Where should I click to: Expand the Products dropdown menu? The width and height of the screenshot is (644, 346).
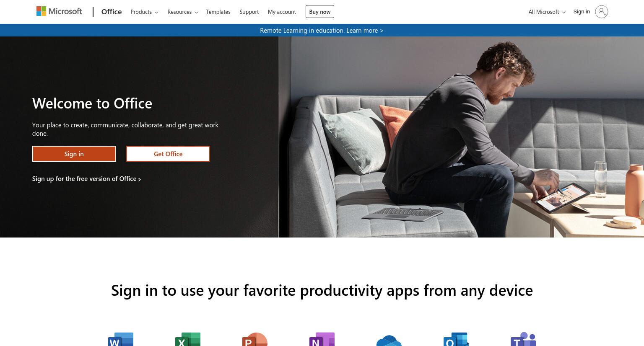[x=144, y=12]
